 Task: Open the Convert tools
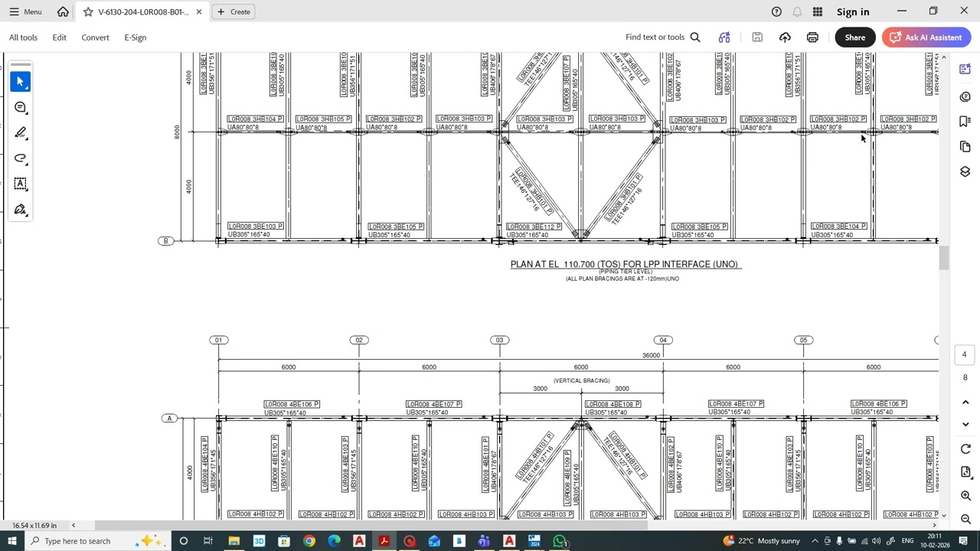[x=95, y=37]
